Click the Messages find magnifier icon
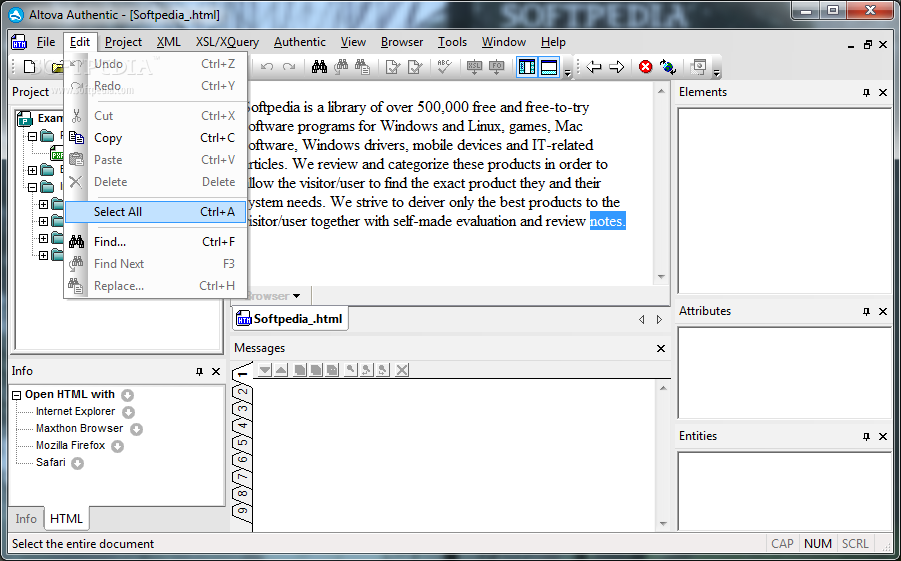Image resolution: width=901 pixels, height=561 pixels. pos(350,370)
